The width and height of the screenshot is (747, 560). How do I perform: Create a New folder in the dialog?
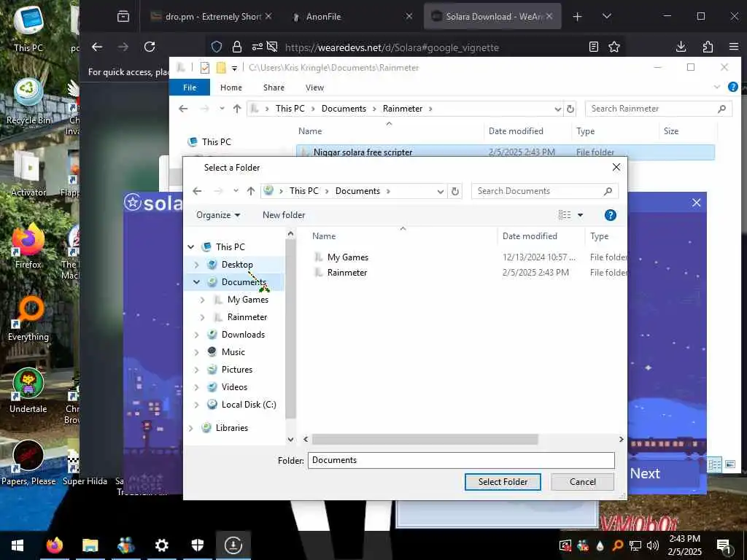284,215
